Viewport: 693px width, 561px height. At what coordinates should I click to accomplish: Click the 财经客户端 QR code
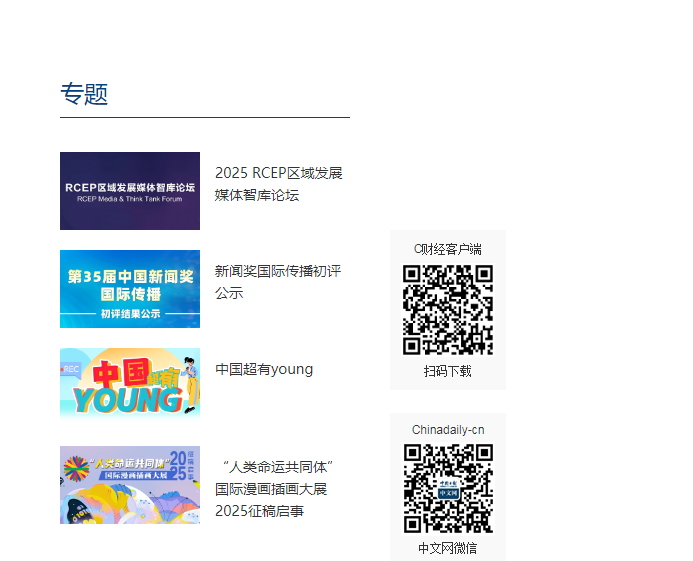pos(448,310)
